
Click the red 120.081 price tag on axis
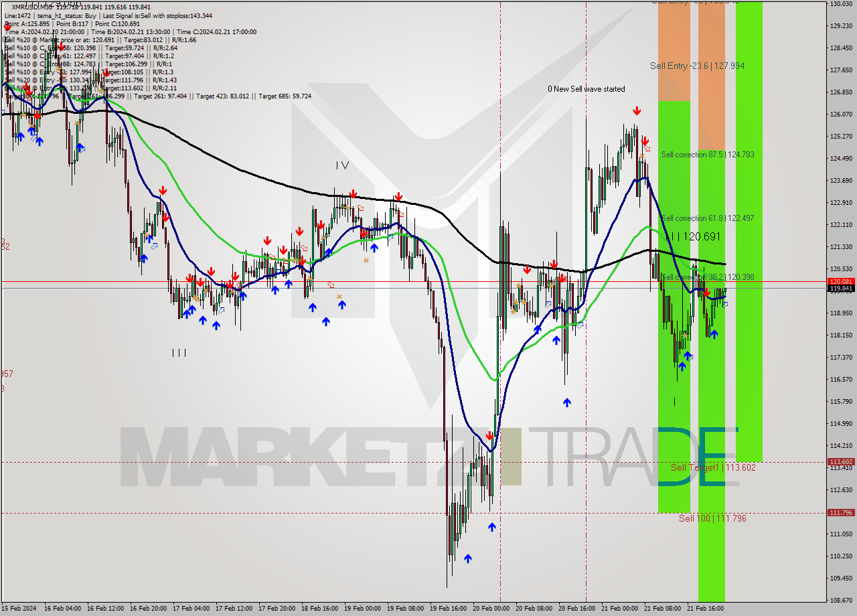[x=841, y=281]
